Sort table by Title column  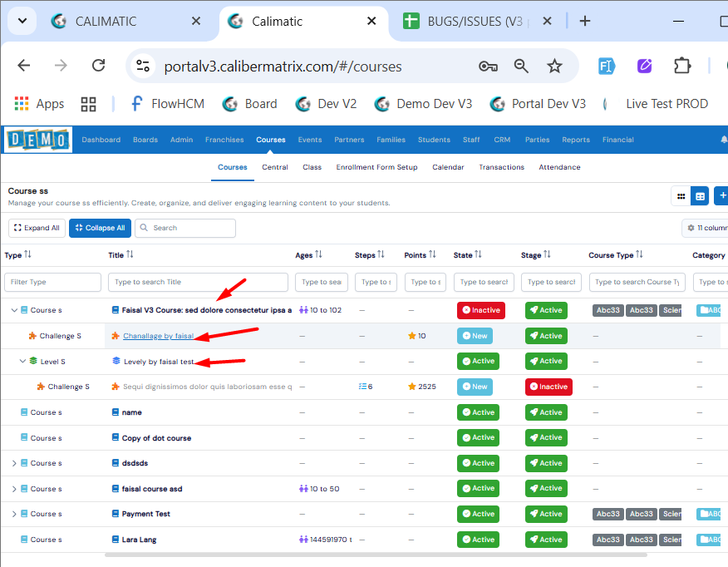point(130,254)
